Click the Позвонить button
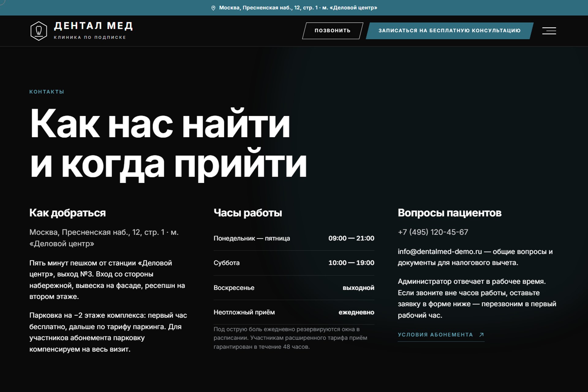Screen dimensions: 588x392 (x=333, y=31)
